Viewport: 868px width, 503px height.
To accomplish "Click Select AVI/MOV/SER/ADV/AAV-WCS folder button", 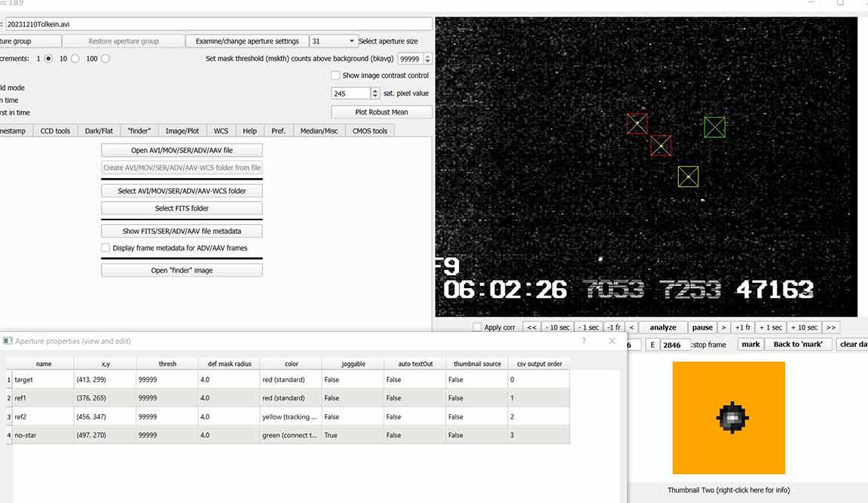I will coord(182,191).
